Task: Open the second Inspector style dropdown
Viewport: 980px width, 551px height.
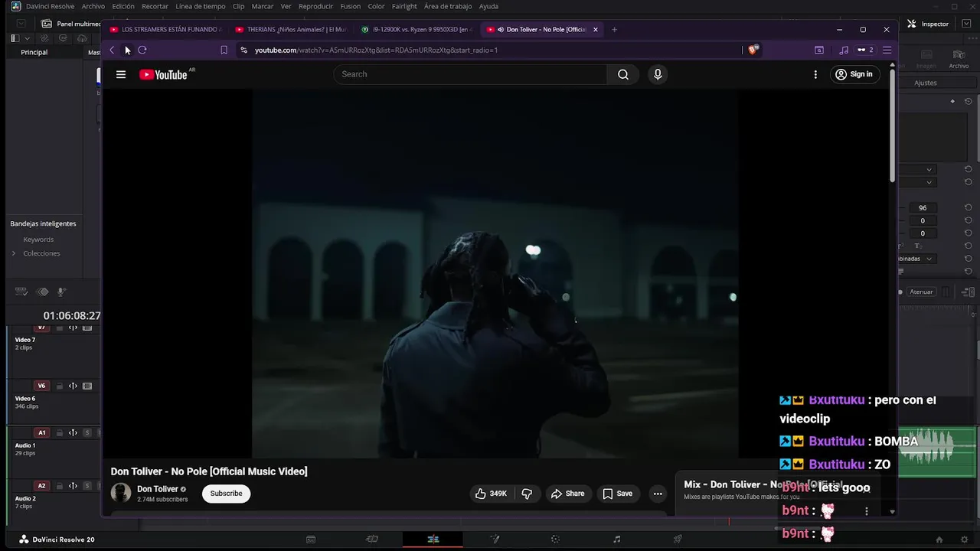Action: pyautogui.click(x=929, y=182)
